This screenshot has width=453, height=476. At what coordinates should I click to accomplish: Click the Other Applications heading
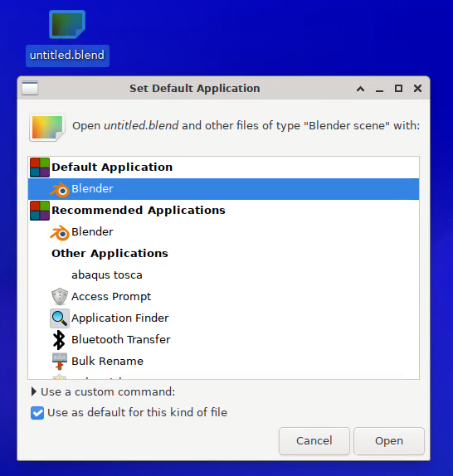pyautogui.click(x=110, y=253)
